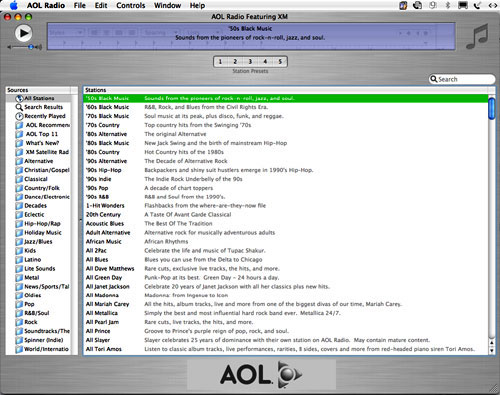
Task: Select World/International source
Action: [46, 349]
